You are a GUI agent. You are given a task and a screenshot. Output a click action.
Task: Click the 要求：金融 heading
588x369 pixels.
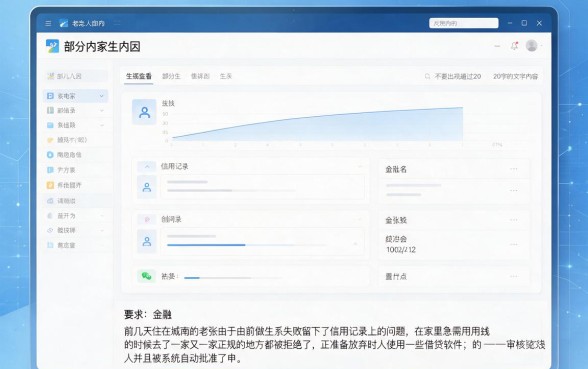148,314
